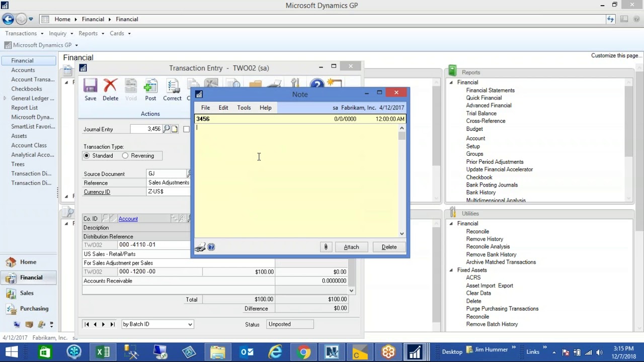Open Trial Balance under Reports
The height and width of the screenshot is (362, 644).
pyautogui.click(x=481, y=114)
